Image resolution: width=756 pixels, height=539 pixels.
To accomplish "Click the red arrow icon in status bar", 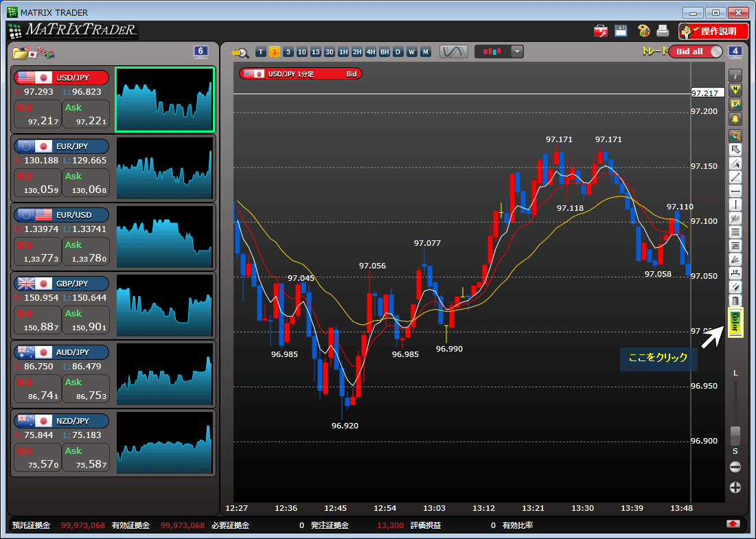I will pos(733,525).
